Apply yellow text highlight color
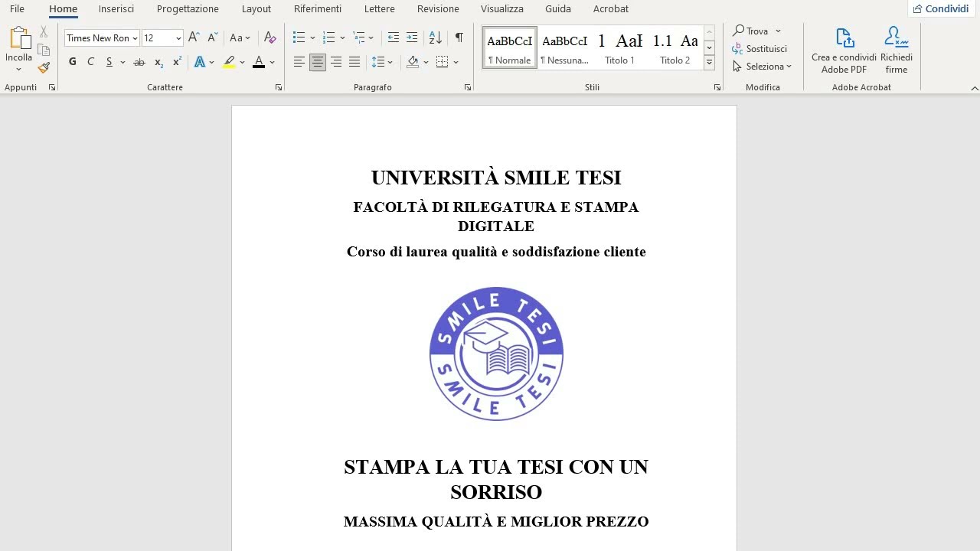The width and height of the screenshot is (980, 551). pyautogui.click(x=229, y=62)
